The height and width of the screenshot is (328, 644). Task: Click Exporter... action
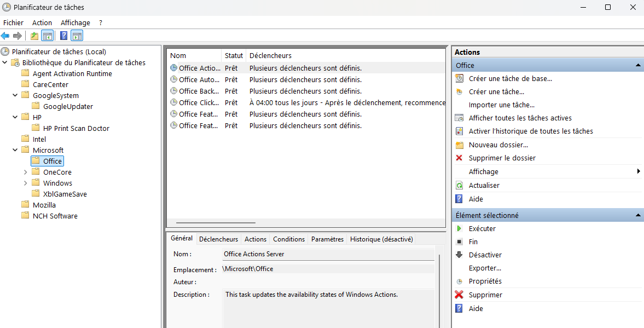(x=485, y=268)
